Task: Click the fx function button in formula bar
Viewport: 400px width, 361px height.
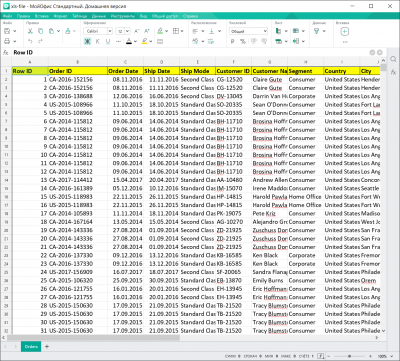Action: [x=6, y=53]
